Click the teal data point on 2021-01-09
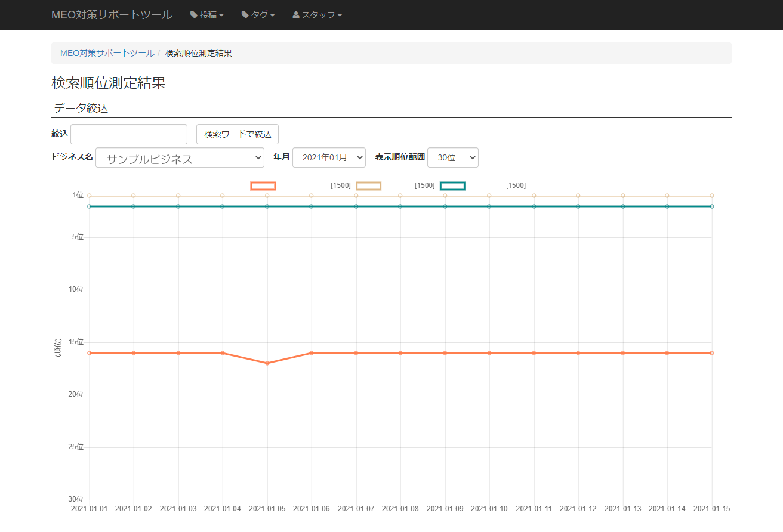This screenshot has height=532, width=783. click(445, 206)
